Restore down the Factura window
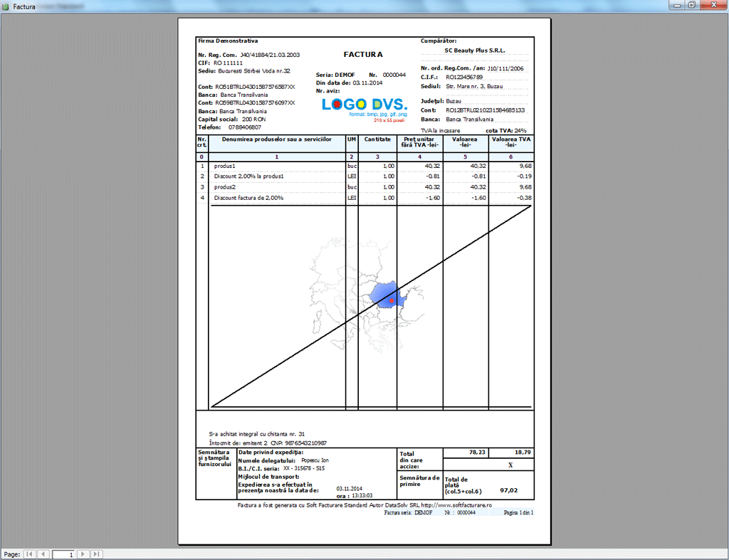This screenshot has height=560, width=729. pyautogui.click(x=691, y=5)
